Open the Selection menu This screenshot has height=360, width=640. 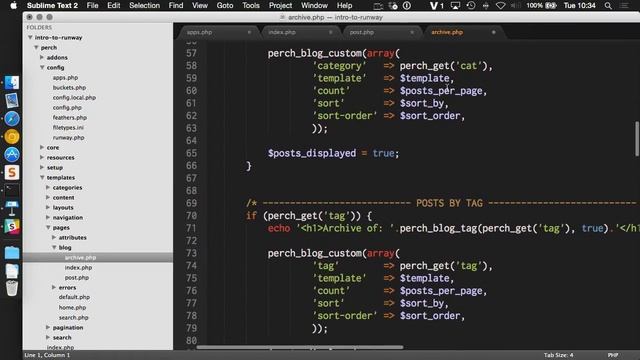tap(144, 5)
